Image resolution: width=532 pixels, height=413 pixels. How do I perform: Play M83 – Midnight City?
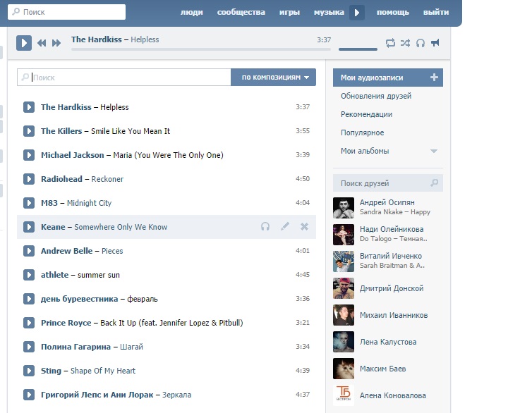pyautogui.click(x=29, y=203)
